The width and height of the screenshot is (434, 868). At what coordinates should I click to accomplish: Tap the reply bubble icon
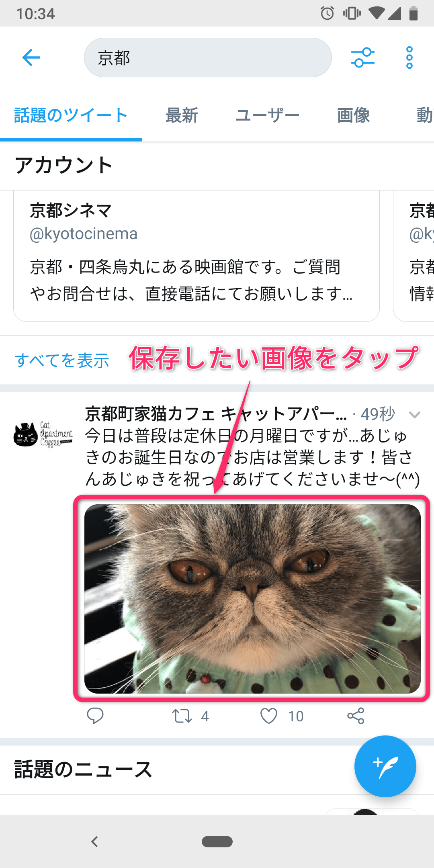pyautogui.click(x=95, y=716)
